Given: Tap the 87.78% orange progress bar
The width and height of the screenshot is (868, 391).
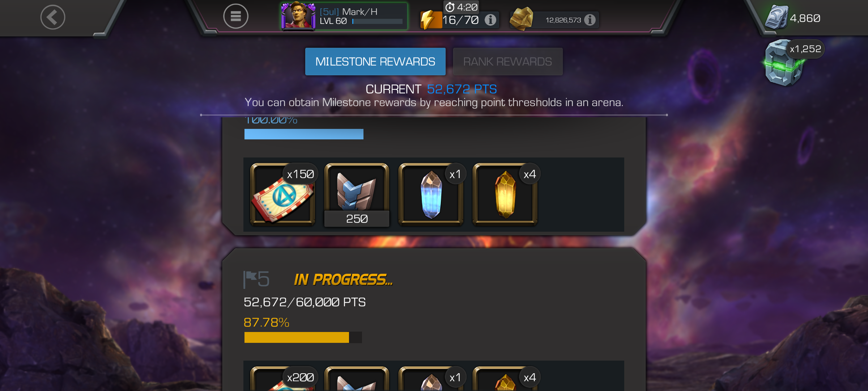Looking at the screenshot, I should point(303,337).
